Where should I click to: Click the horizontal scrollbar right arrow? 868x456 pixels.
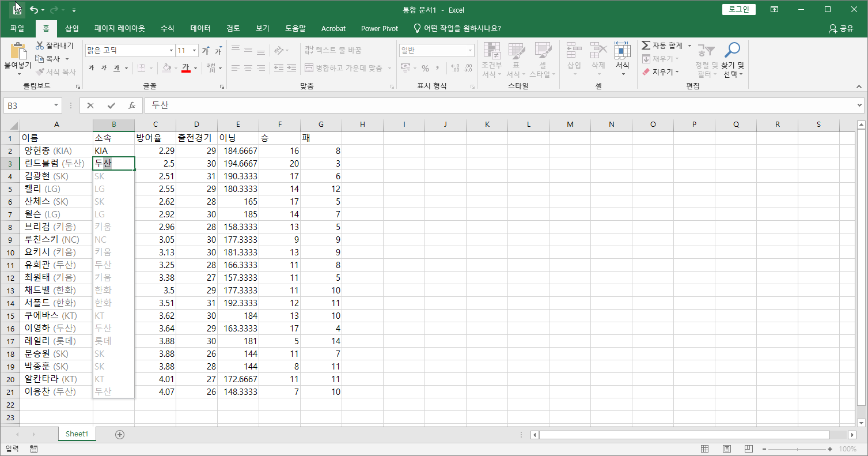(x=852, y=435)
